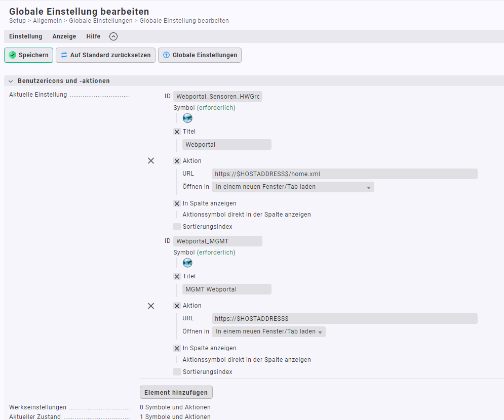Enable Sortierungsindex for Webportal_Sensoren entry
The image size is (504, 420).
coord(177,227)
